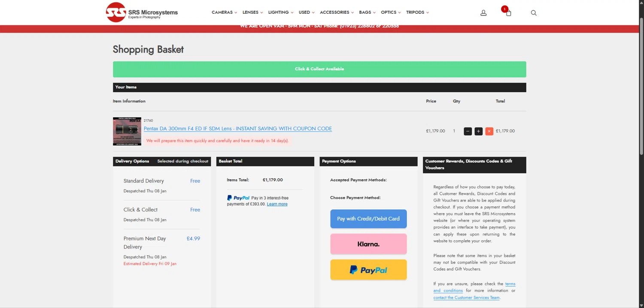Expand the Accessories menu
Image resolution: width=644 pixels, height=308 pixels.
pyautogui.click(x=337, y=12)
